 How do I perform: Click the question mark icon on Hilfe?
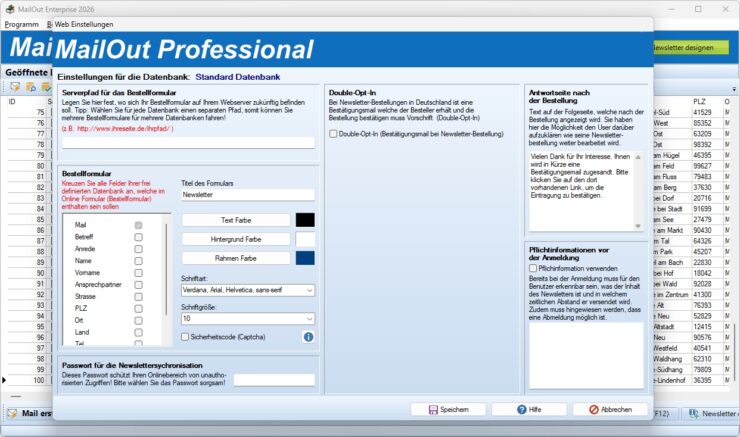(521, 410)
